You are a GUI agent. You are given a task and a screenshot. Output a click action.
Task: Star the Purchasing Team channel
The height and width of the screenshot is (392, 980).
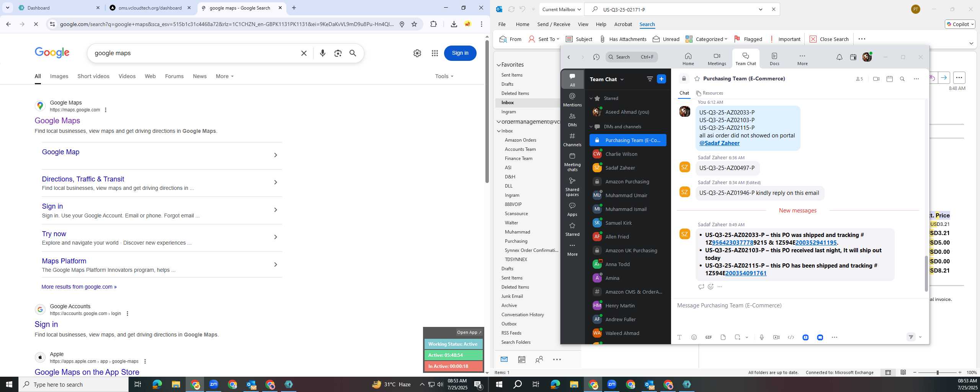[x=697, y=78]
